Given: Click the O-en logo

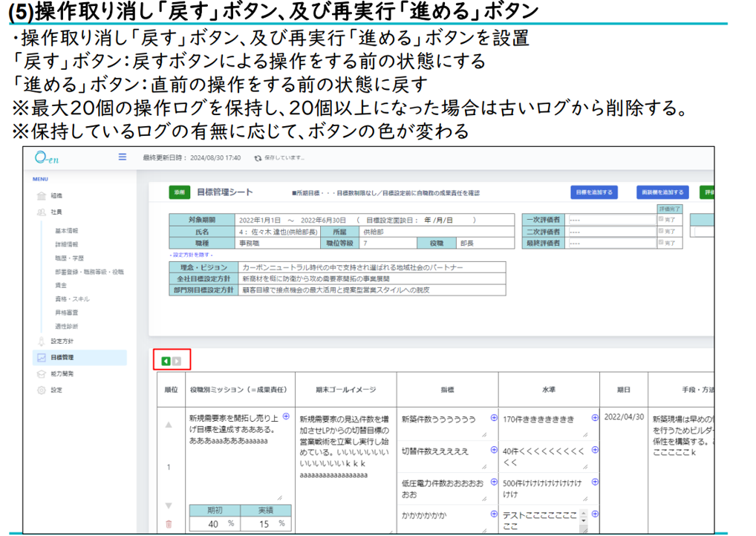Looking at the screenshot, I should click(x=47, y=157).
